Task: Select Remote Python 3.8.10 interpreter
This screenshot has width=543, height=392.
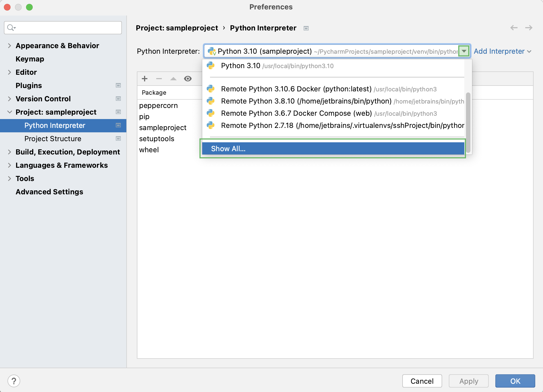Action: (305, 101)
